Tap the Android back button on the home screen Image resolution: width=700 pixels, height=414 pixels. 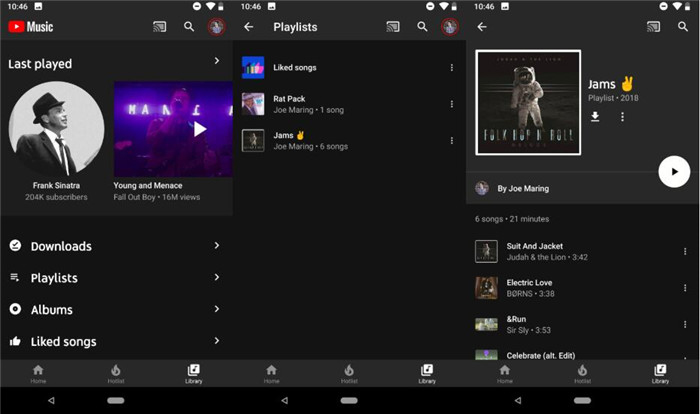(51, 401)
